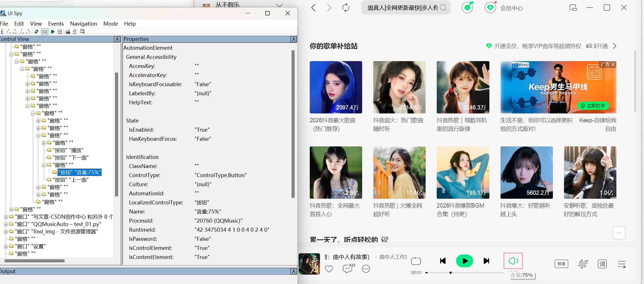Close the Properties panel with its X

[x=294, y=39]
